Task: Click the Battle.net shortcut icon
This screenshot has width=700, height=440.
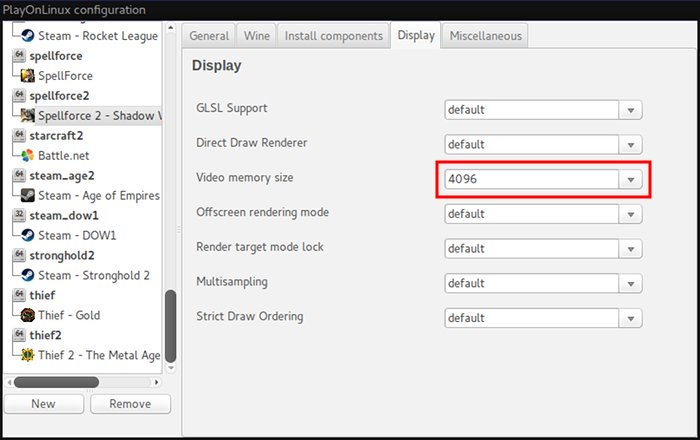Action: pos(28,155)
